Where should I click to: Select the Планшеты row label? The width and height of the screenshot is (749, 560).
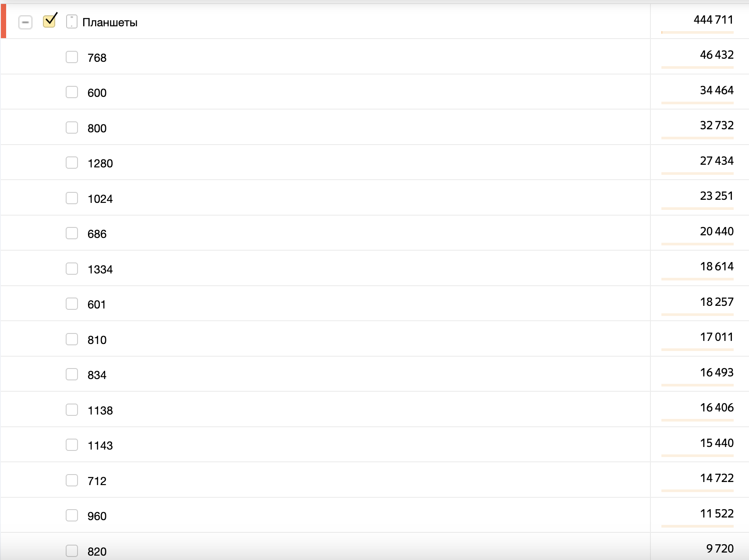(110, 23)
